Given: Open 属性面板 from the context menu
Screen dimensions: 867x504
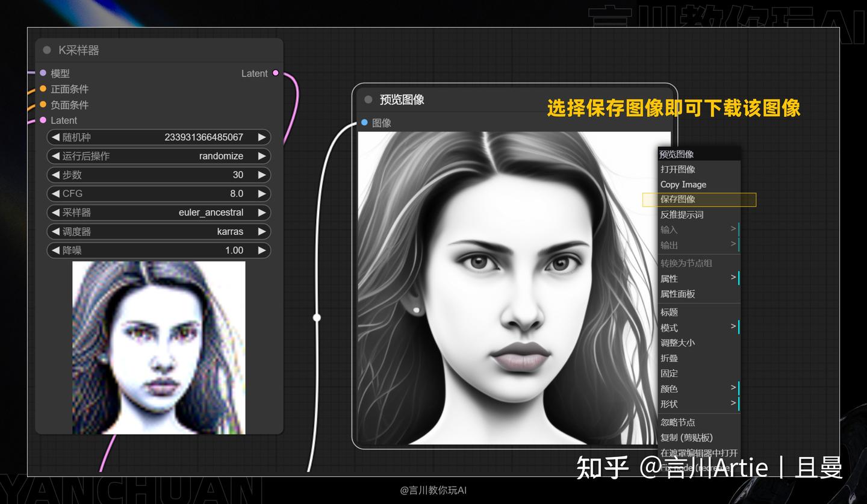Looking at the screenshot, I should 699,294.
